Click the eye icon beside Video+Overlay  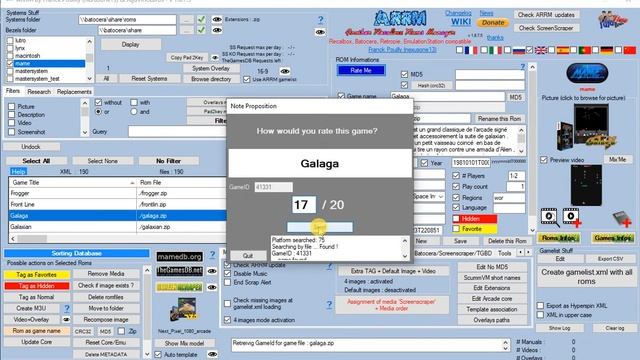pos(66,320)
